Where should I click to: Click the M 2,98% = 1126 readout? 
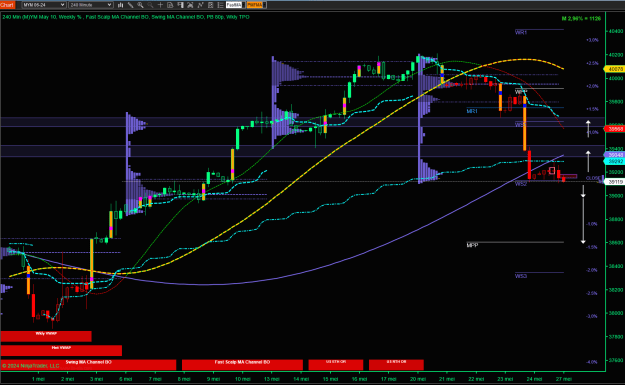click(x=581, y=18)
